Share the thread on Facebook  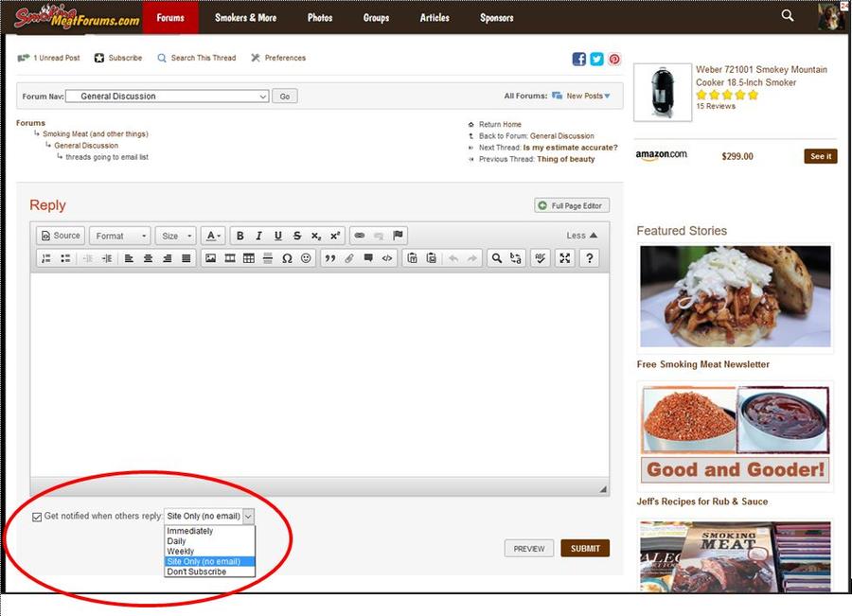click(579, 59)
